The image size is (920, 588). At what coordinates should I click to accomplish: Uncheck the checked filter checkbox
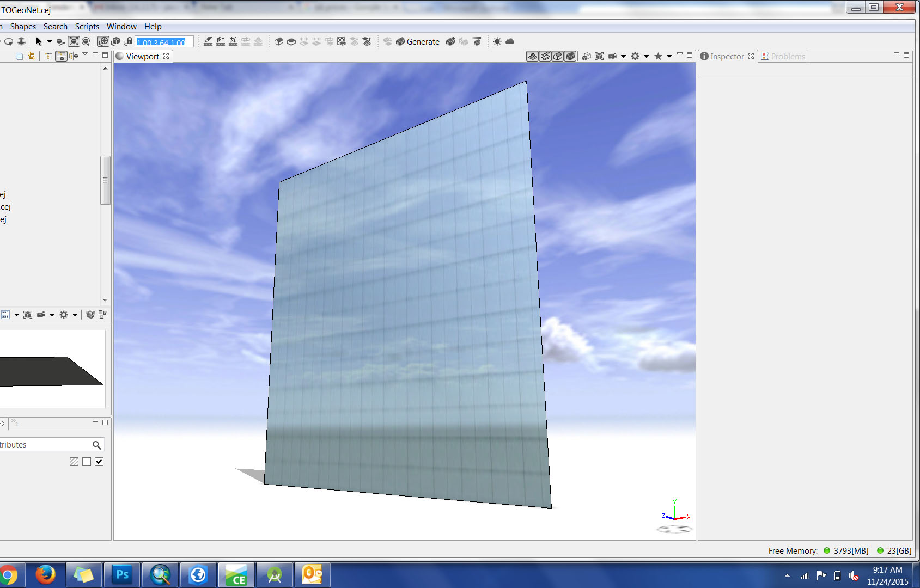[99, 462]
